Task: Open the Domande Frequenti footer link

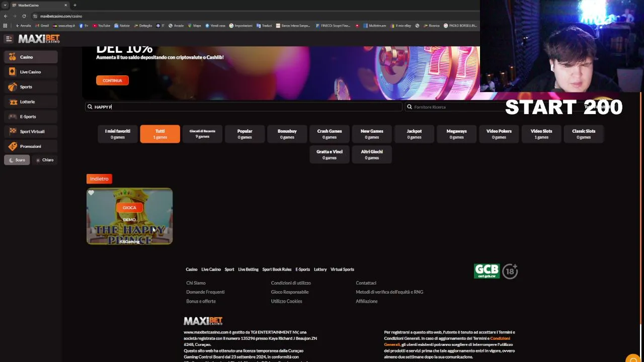Action: click(205, 292)
